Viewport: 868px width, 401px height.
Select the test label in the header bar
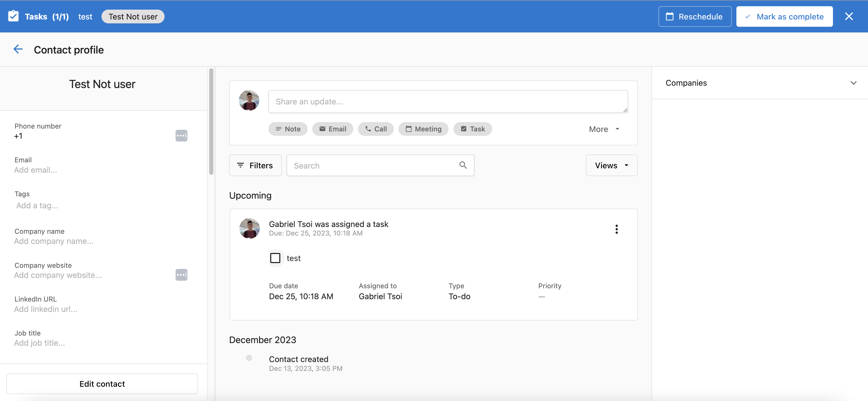[85, 16]
